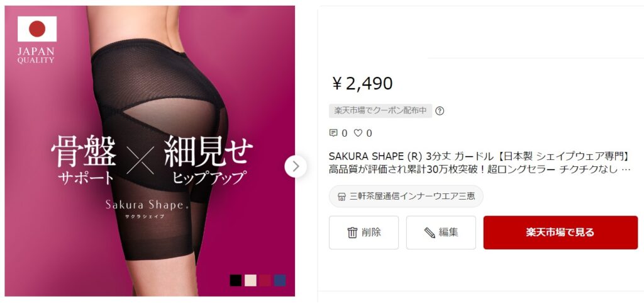Viewport: 644px width, 303px height.
Task: Click the pencil icon in 編集 button
Action: tap(430, 232)
